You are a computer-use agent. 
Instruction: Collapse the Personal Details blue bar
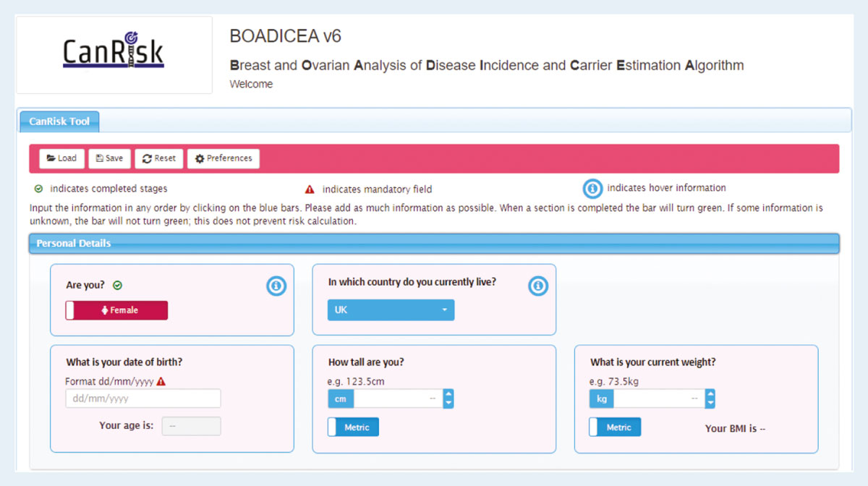[434, 244]
